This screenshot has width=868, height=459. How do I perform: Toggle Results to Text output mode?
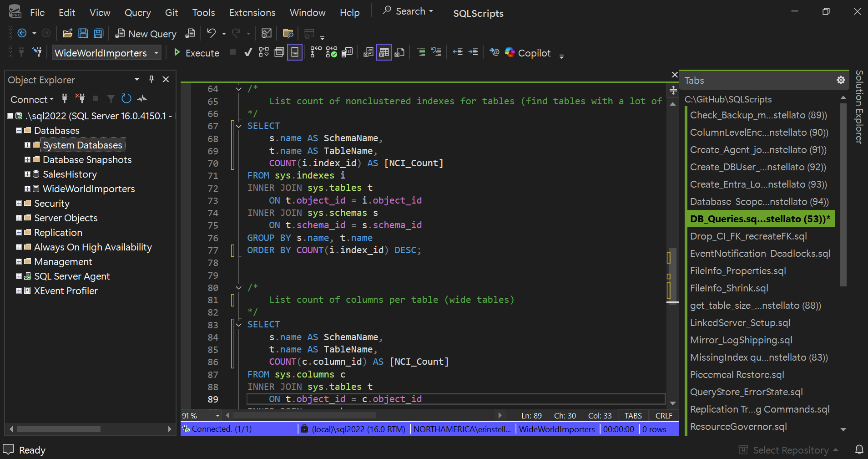coord(368,52)
